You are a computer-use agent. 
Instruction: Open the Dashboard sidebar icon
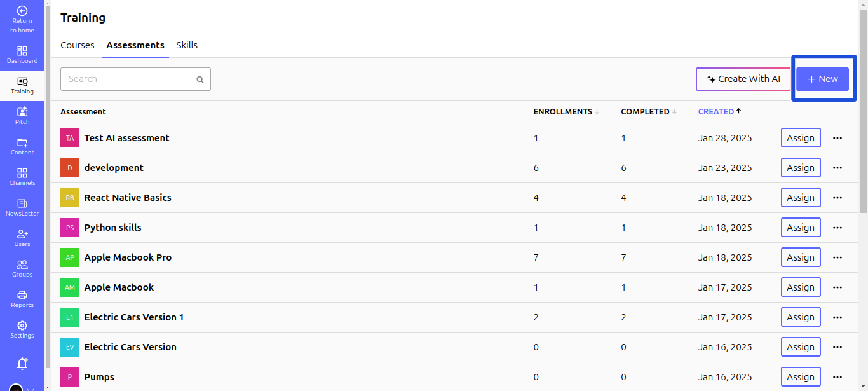pos(22,51)
